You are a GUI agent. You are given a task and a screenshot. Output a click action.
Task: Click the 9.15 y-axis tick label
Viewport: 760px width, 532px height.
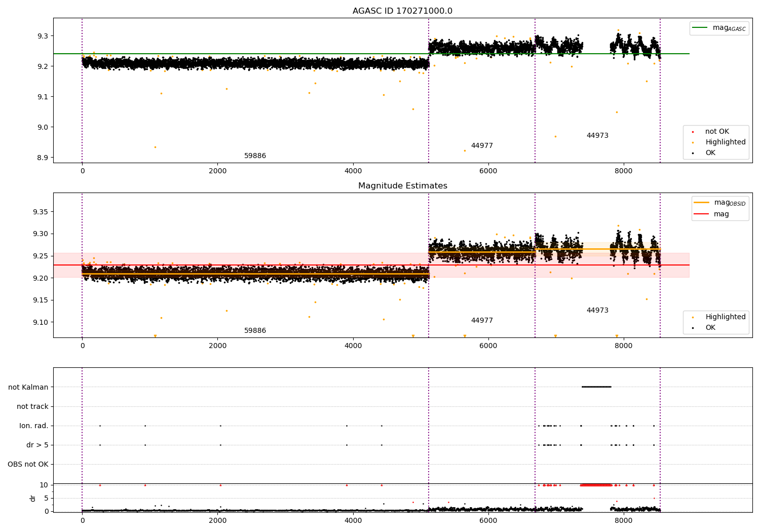point(41,300)
